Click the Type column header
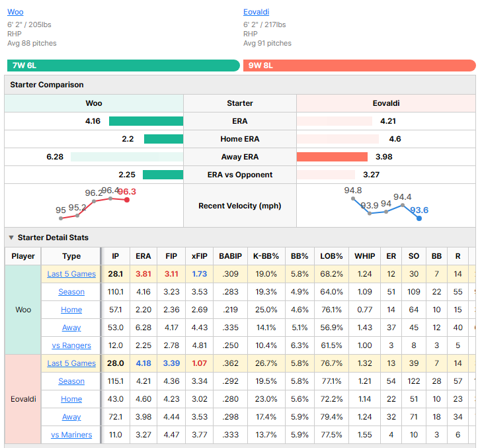Viewport: 480px width, 448px height. pyautogui.click(x=71, y=256)
